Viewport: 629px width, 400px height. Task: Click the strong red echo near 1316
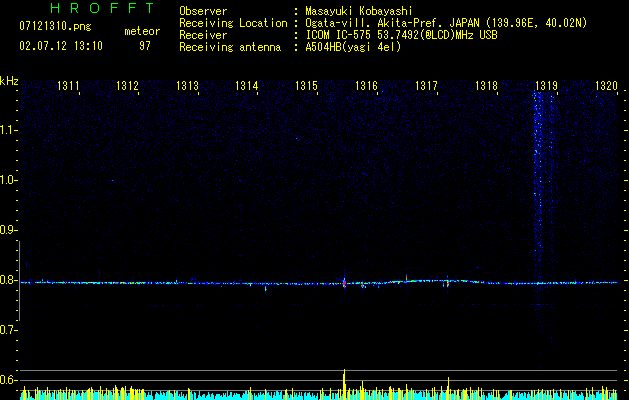tap(344, 282)
